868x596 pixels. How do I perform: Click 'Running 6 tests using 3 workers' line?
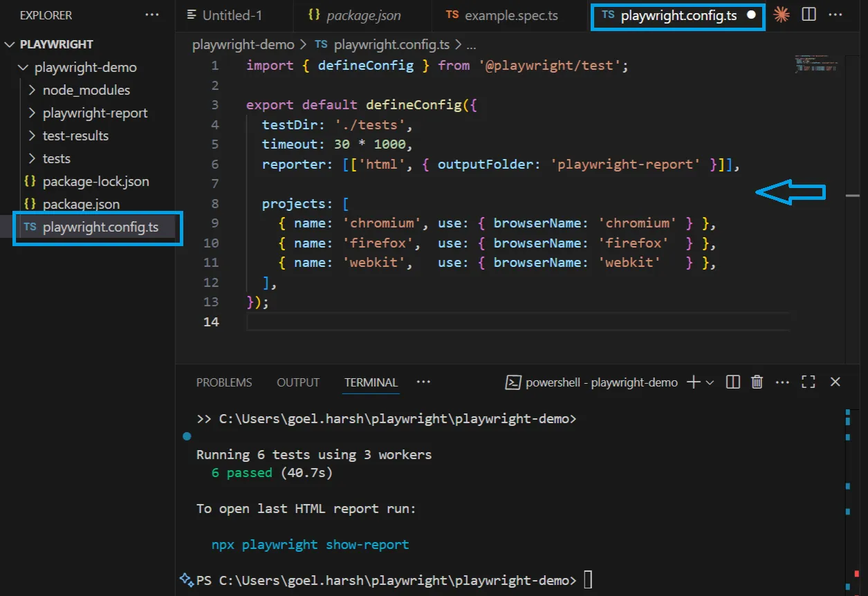pyautogui.click(x=314, y=454)
